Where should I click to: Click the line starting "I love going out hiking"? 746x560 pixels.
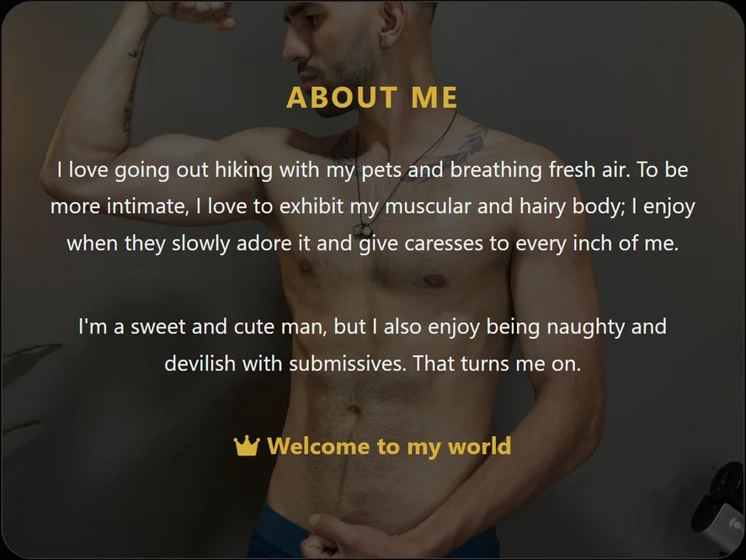[x=372, y=170]
